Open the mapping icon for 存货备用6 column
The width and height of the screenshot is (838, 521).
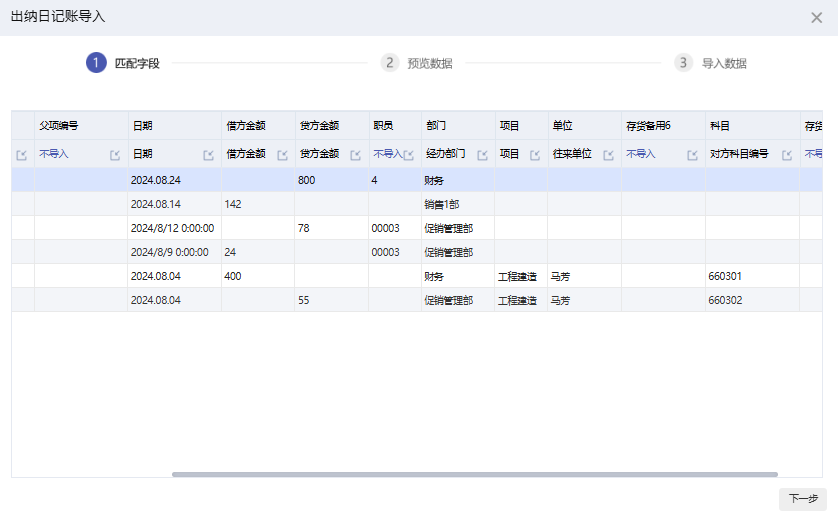(x=692, y=155)
